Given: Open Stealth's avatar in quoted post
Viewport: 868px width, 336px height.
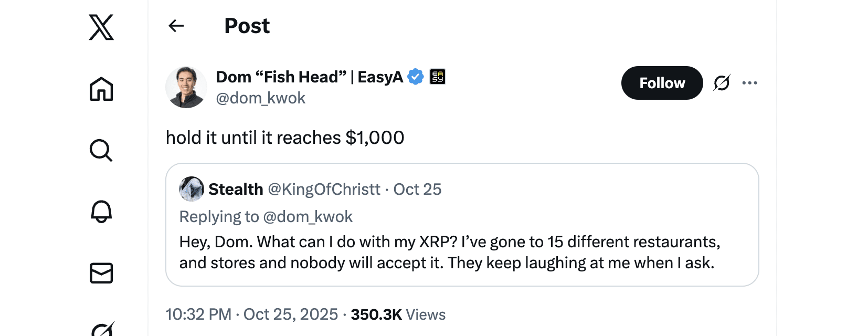Looking at the screenshot, I should tap(192, 189).
